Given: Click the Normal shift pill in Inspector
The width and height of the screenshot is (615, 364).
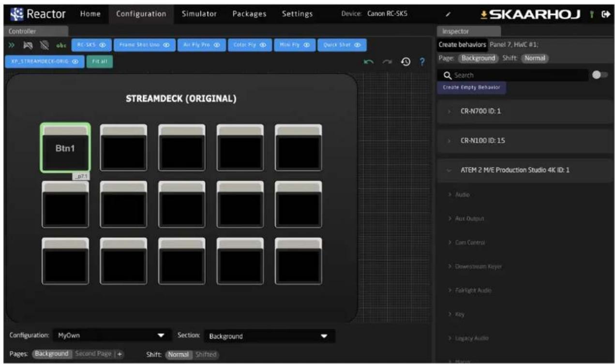Looking at the screenshot, I should point(535,58).
